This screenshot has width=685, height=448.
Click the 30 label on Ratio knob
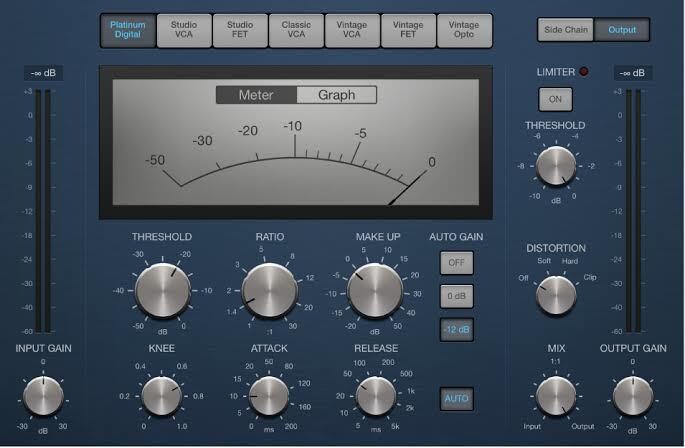coord(293,326)
